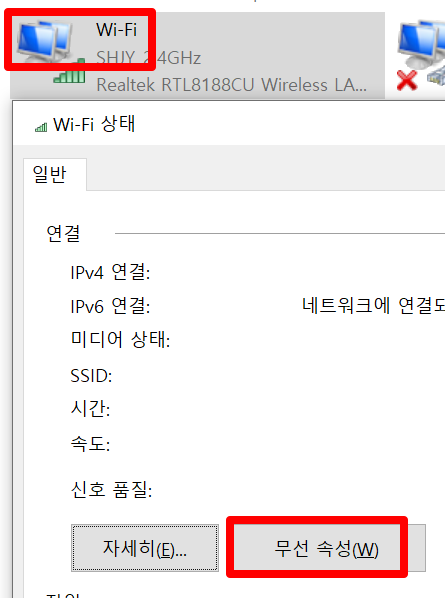Click the 네트워크에 연결 IPv6 status value

coord(373,305)
